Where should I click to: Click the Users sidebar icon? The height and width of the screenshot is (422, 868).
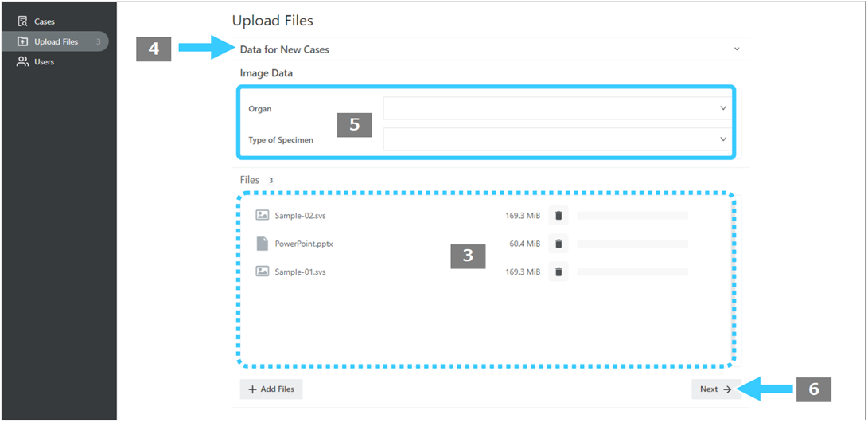coord(23,61)
